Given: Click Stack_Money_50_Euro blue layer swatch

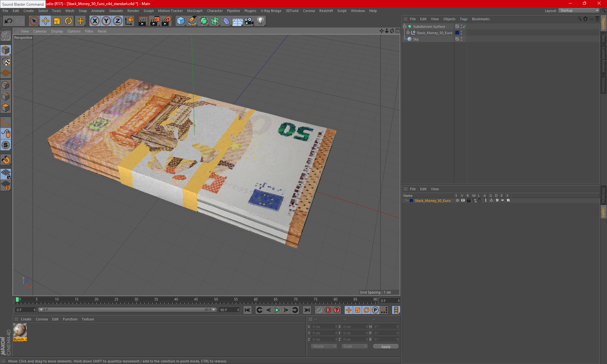Looking at the screenshot, I should click(457, 33).
